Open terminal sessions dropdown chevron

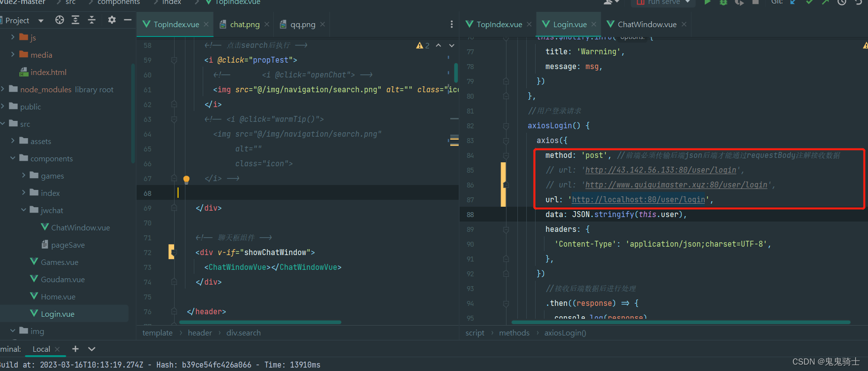(x=92, y=349)
